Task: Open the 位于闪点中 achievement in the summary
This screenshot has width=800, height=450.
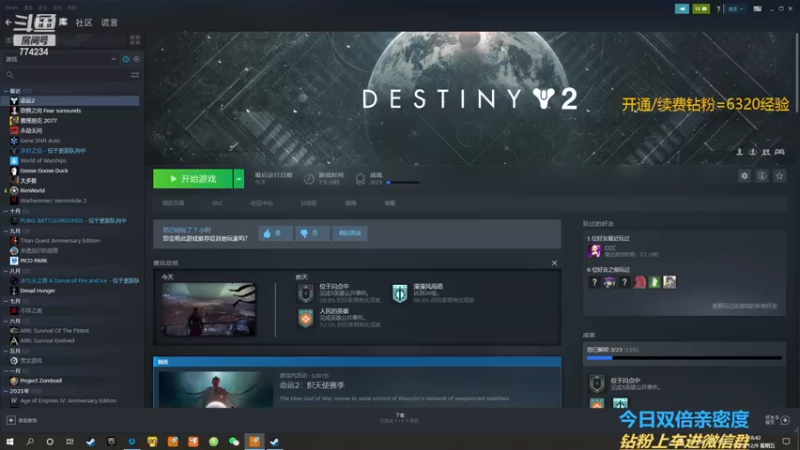Action: pos(306,293)
